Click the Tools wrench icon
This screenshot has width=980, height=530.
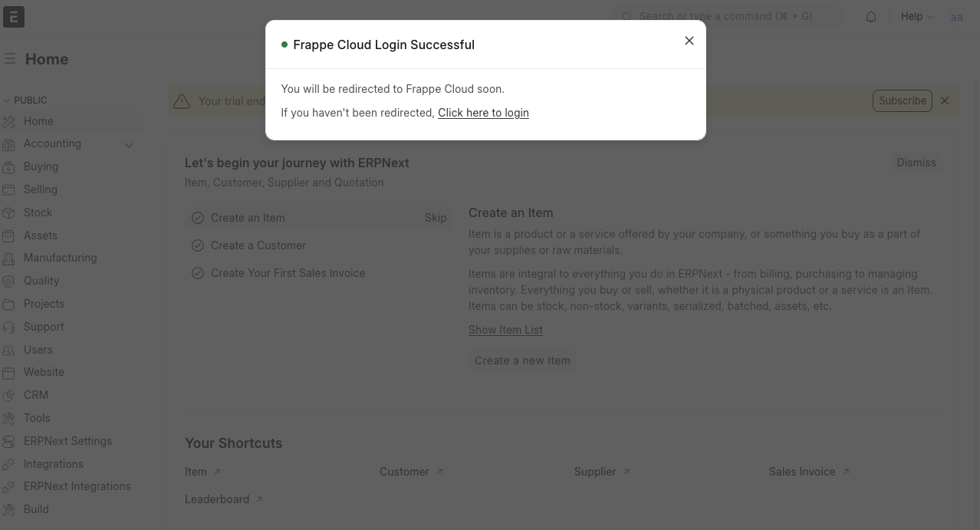coord(9,419)
